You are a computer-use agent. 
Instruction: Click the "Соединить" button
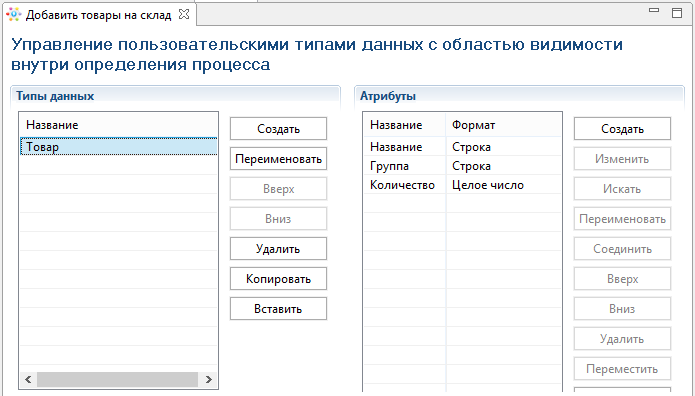click(x=622, y=249)
